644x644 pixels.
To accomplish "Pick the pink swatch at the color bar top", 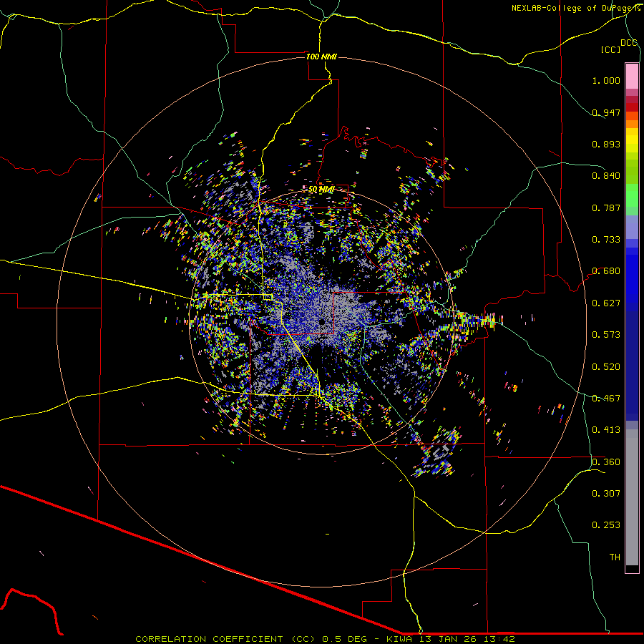I will point(632,76).
